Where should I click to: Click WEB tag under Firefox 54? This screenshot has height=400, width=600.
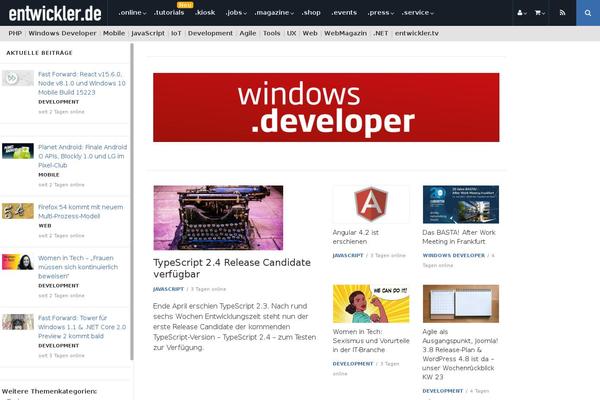tap(45, 225)
